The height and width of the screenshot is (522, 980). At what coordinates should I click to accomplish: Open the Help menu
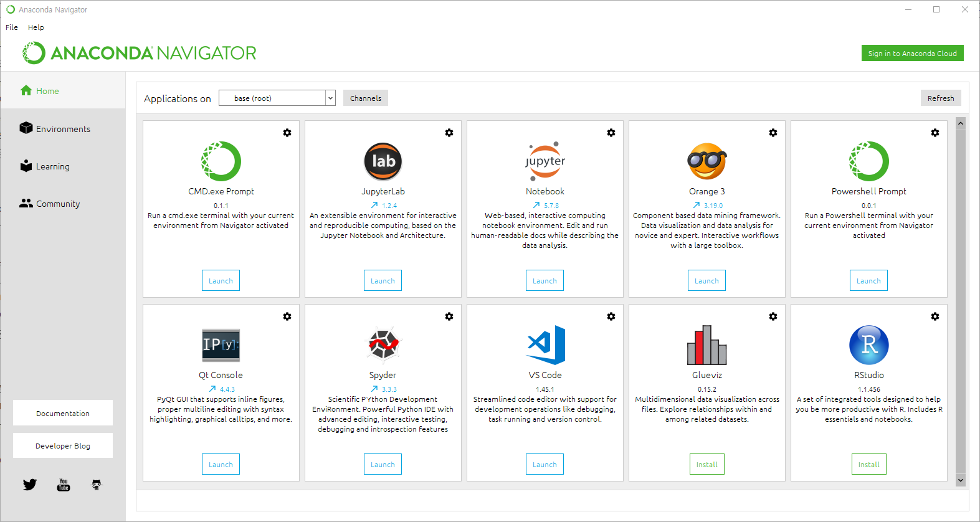click(36, 27)
